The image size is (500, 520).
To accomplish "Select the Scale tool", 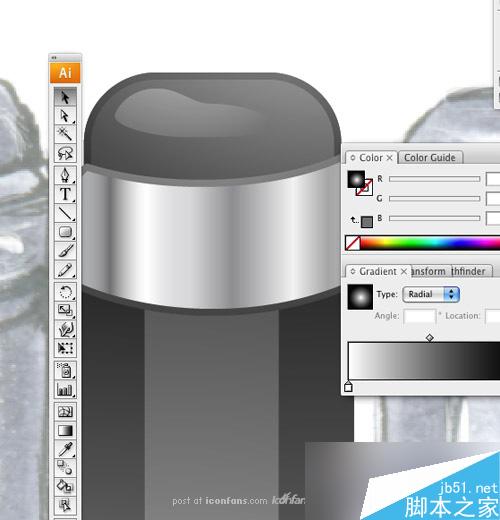I will (x=65, y=310).
